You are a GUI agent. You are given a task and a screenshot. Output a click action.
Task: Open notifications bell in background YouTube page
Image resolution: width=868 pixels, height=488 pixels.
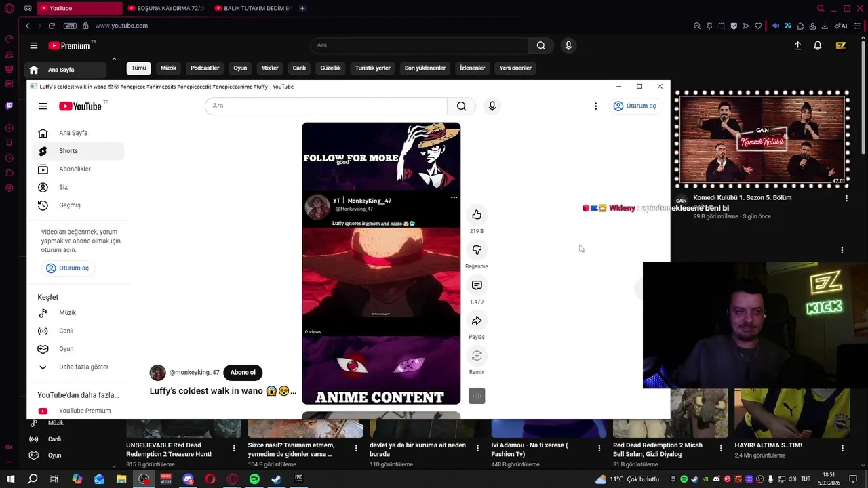pos(818,45)
